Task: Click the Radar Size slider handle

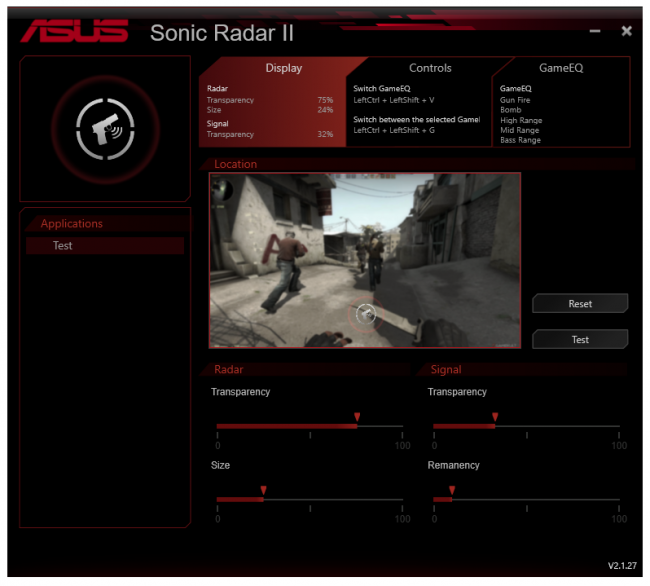Action: coord(263,490)
